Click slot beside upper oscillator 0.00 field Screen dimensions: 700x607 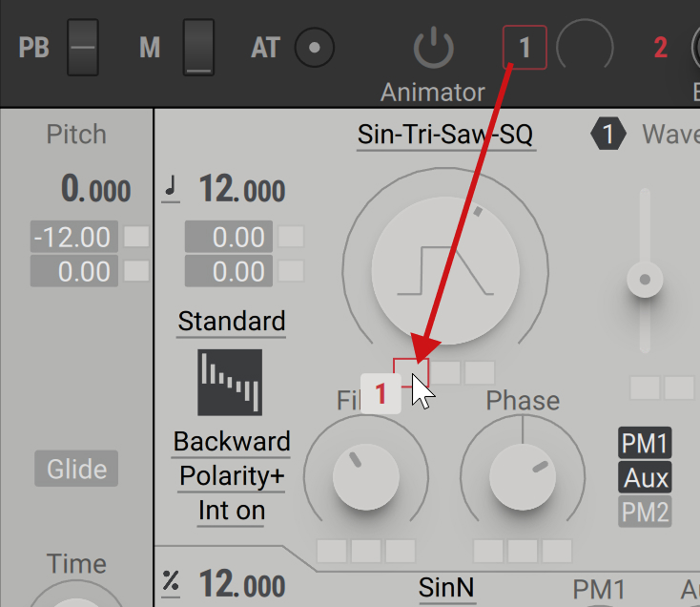click(291, 237)
